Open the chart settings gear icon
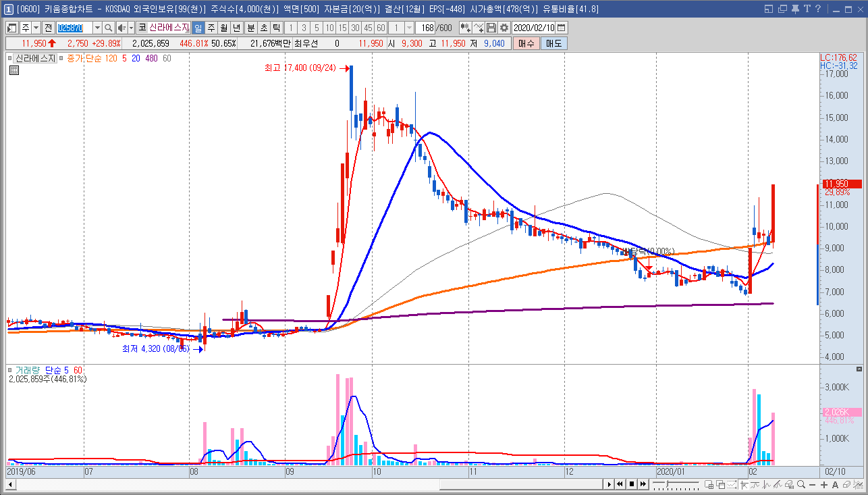 tap(504, 28)
